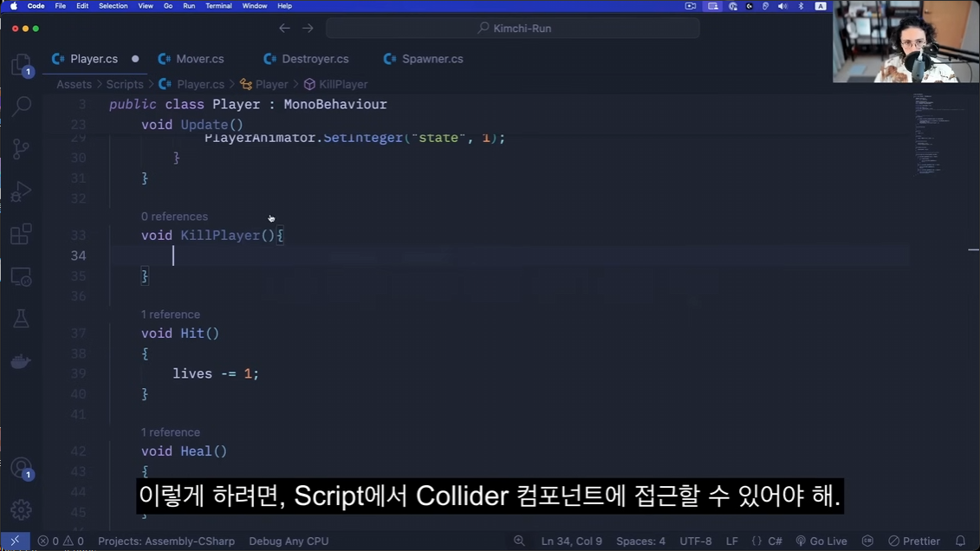Open the View menu
This screenshot has width=980, height=551.
click(x=145, y=5)
